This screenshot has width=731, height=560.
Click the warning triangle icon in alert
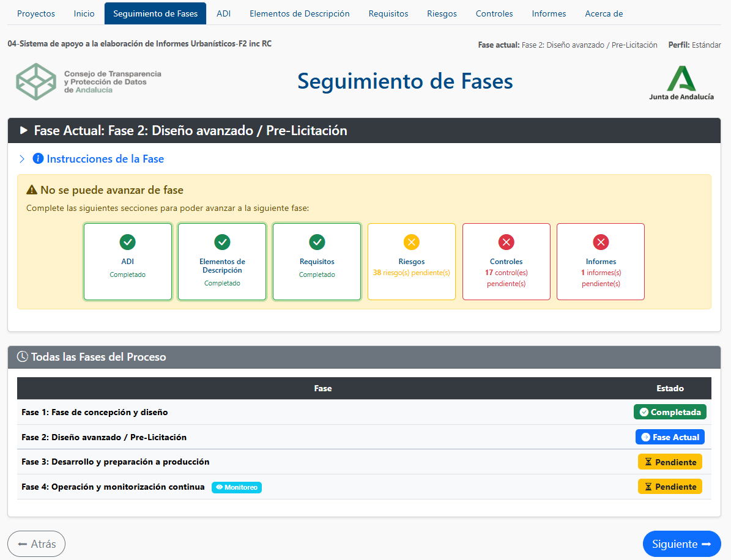pos(32,190)
